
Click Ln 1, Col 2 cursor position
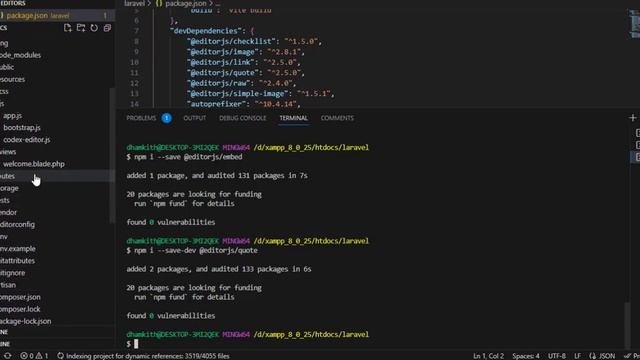[488, 356]
